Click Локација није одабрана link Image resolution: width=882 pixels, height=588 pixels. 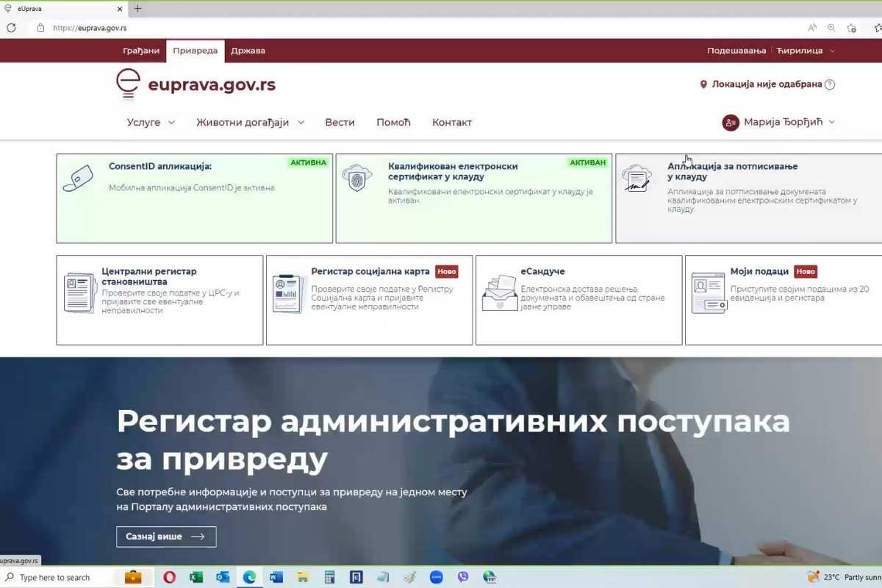coord(767,85)
